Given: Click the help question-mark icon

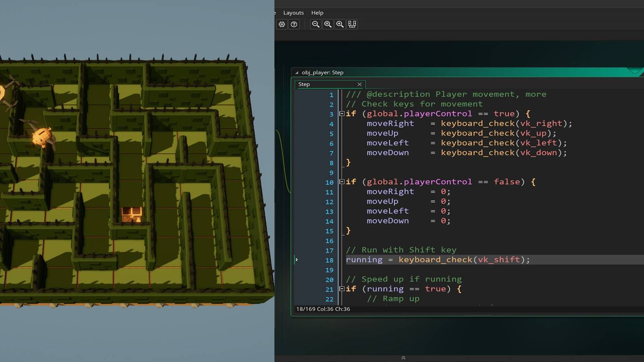Looking at the screenshot, I should (x=294, y=24).
